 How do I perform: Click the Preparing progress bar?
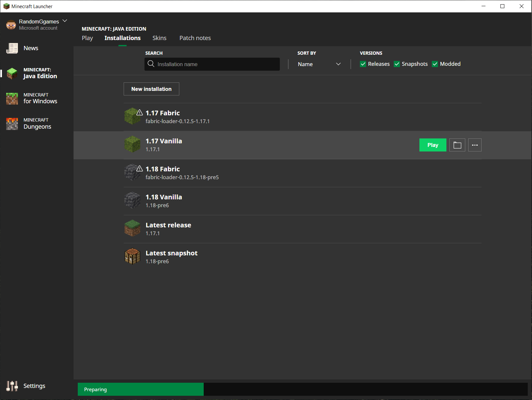[x=303, y=389]
